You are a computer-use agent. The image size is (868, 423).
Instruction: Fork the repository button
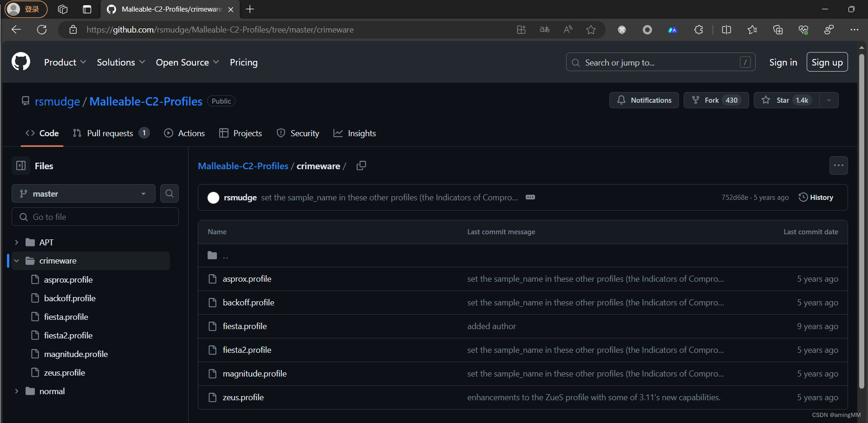[x=716, y=100]
